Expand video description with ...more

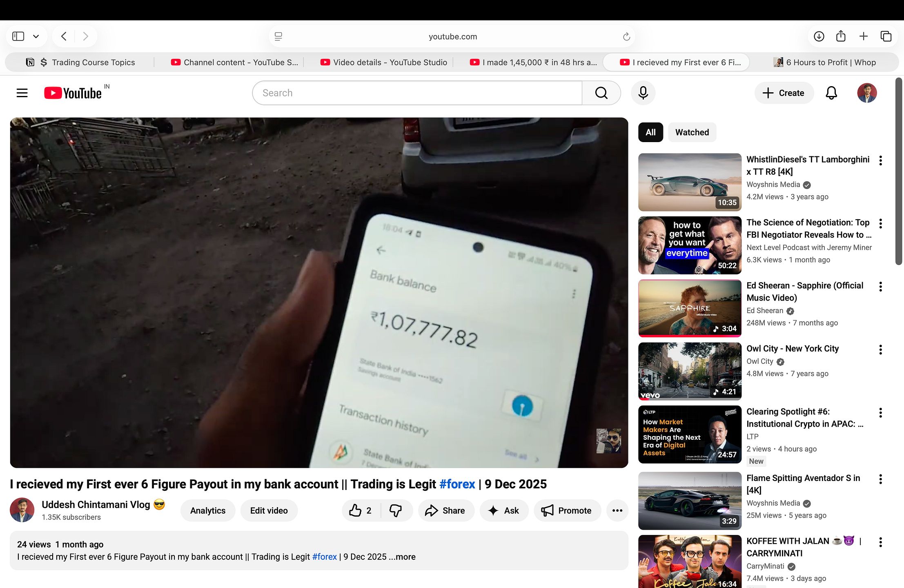point(402,557)
